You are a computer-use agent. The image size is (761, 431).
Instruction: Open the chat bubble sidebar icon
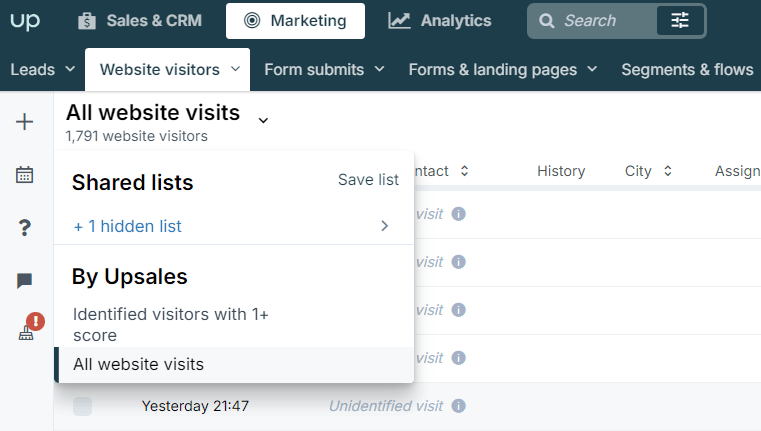pos(24,280)
